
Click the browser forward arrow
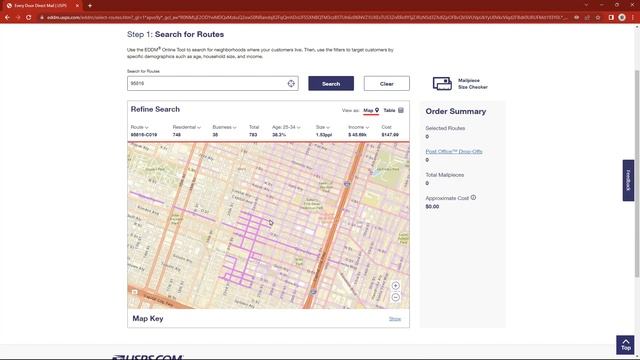tap(18, 18)
